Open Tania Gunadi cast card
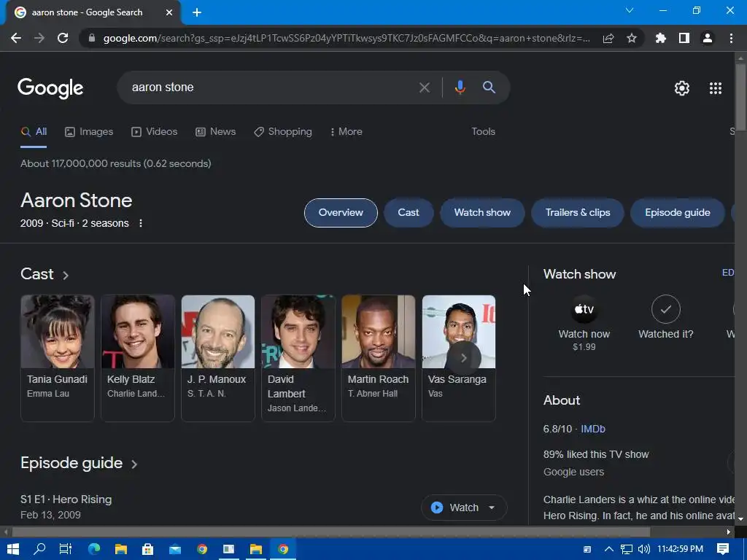Screen dimensions: 747x560 [x=57, y=358]
